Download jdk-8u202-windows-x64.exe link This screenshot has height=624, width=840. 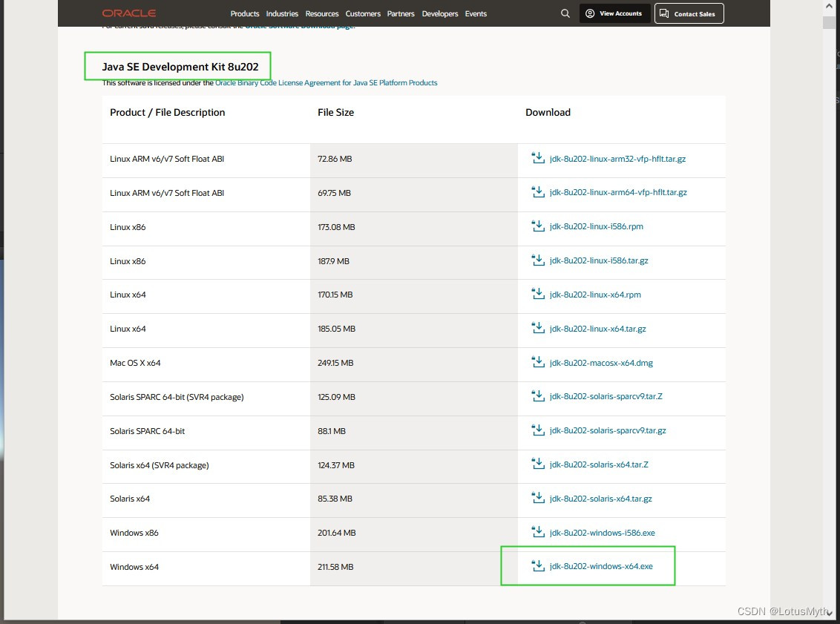click(601, 566)
